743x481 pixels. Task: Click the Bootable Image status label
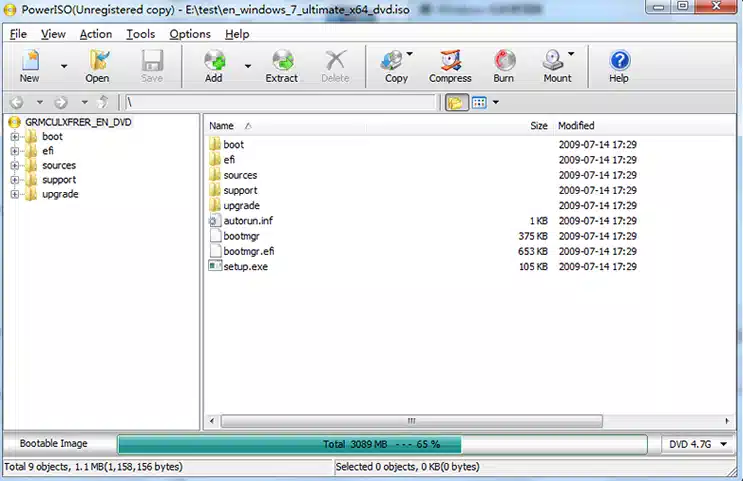click(x=54, y=444)
